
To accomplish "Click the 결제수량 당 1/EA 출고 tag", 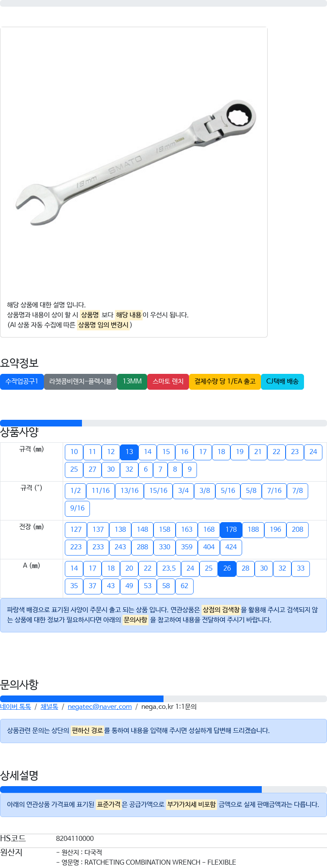I will (x=225, y=381).
